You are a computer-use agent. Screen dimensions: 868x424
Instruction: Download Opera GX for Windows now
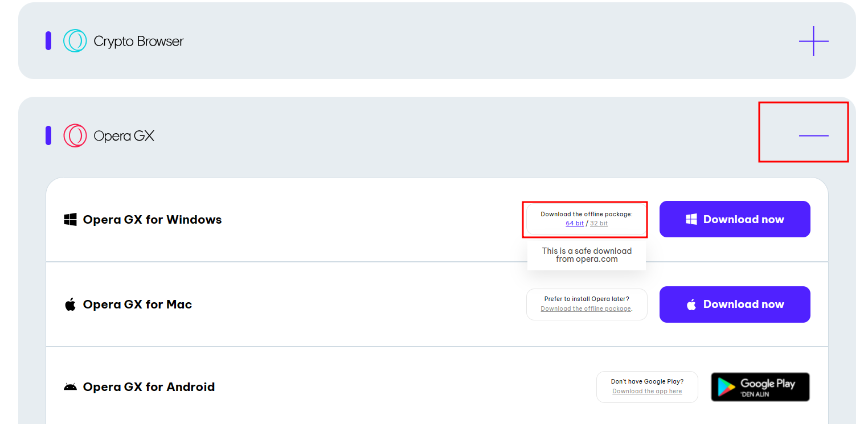735,219
